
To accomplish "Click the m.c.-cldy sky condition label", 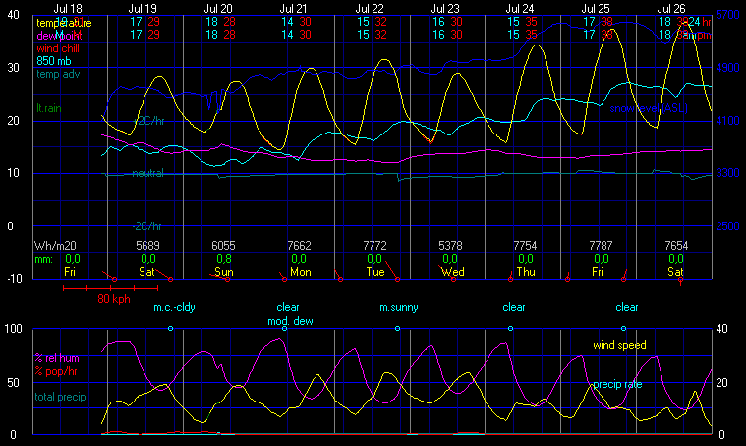I will coord(174,307).
